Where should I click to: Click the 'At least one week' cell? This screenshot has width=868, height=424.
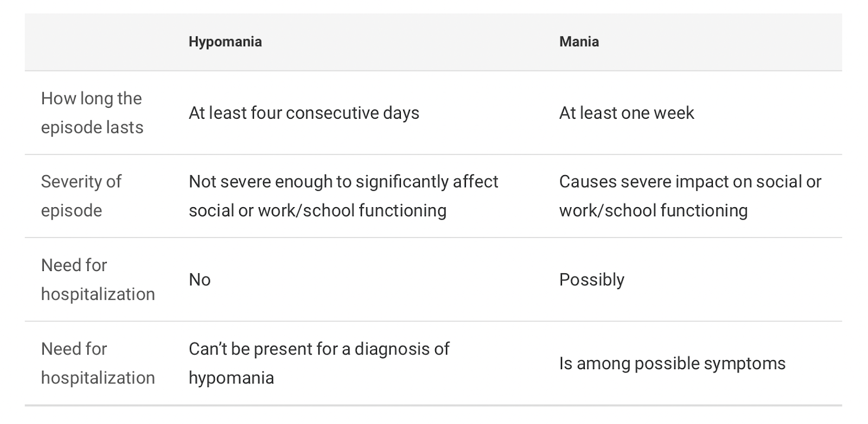coord(627,113)
